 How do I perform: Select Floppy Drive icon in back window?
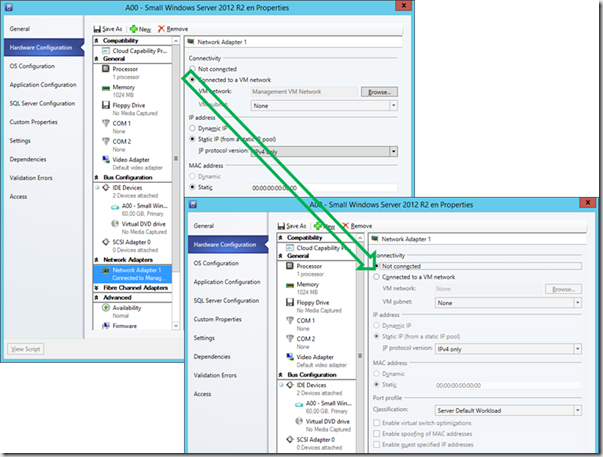(x=106, y=105)
